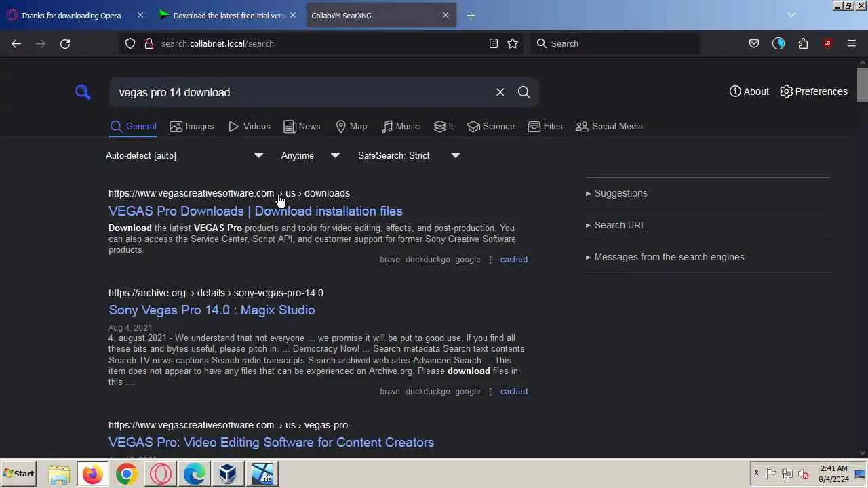
Task: Open the site padlock information
Action: click(149, 43)
